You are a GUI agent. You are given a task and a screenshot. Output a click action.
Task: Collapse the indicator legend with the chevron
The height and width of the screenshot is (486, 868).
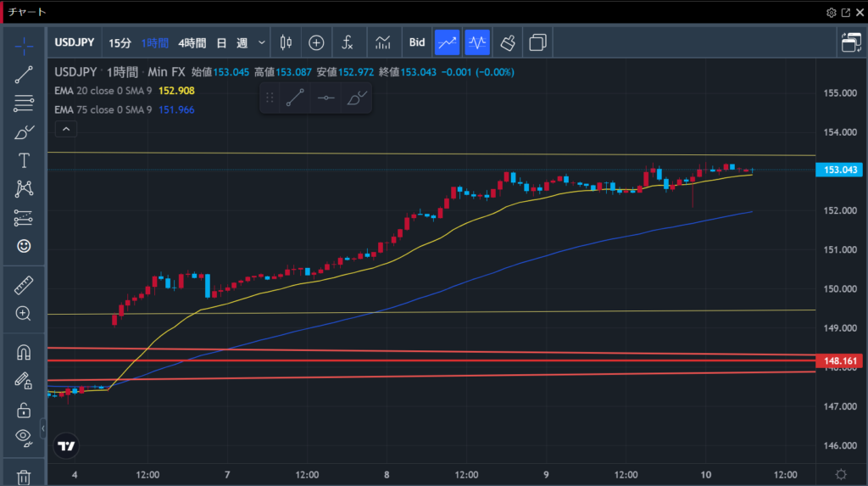[66, 129]
